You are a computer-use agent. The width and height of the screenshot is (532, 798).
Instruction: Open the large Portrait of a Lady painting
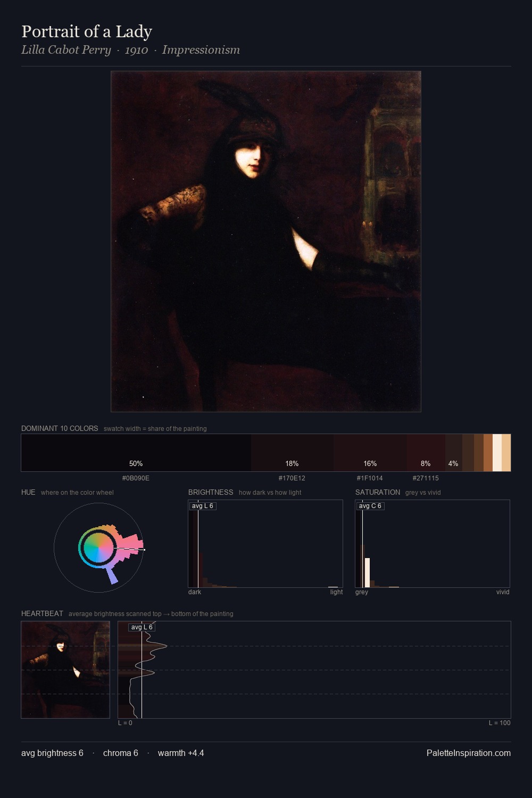coord(266,242)
